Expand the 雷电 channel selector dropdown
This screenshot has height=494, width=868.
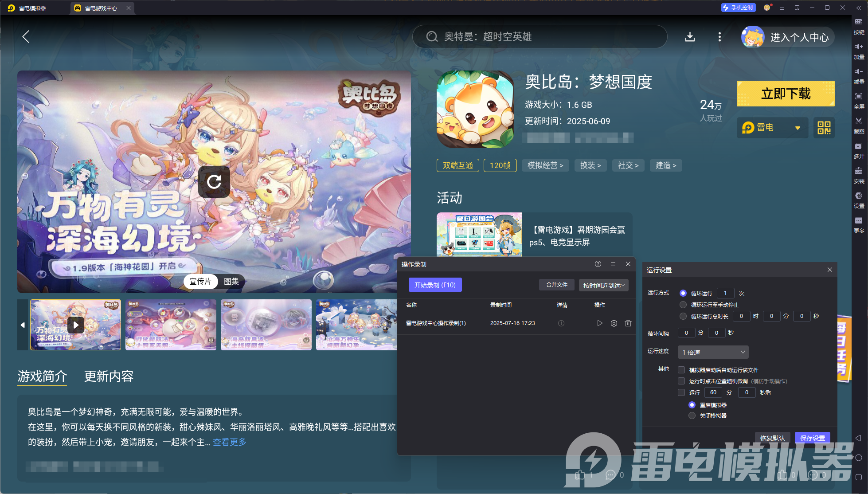(x=797, y=127)
